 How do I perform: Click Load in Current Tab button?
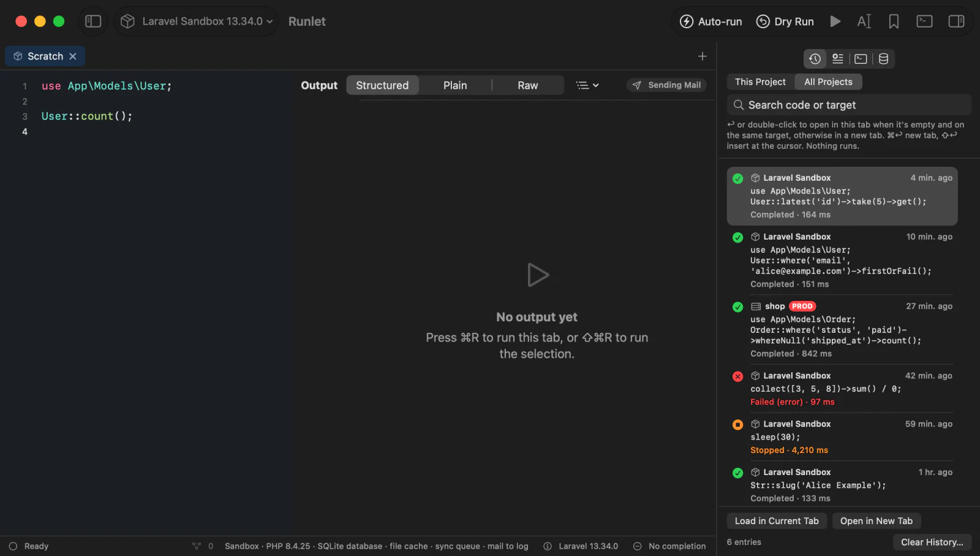777,521
